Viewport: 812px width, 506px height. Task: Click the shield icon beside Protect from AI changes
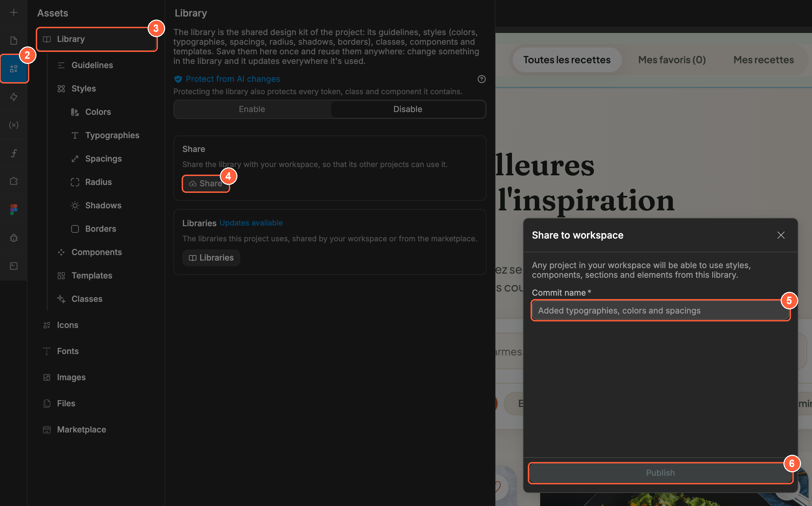[x=178, y=79]
